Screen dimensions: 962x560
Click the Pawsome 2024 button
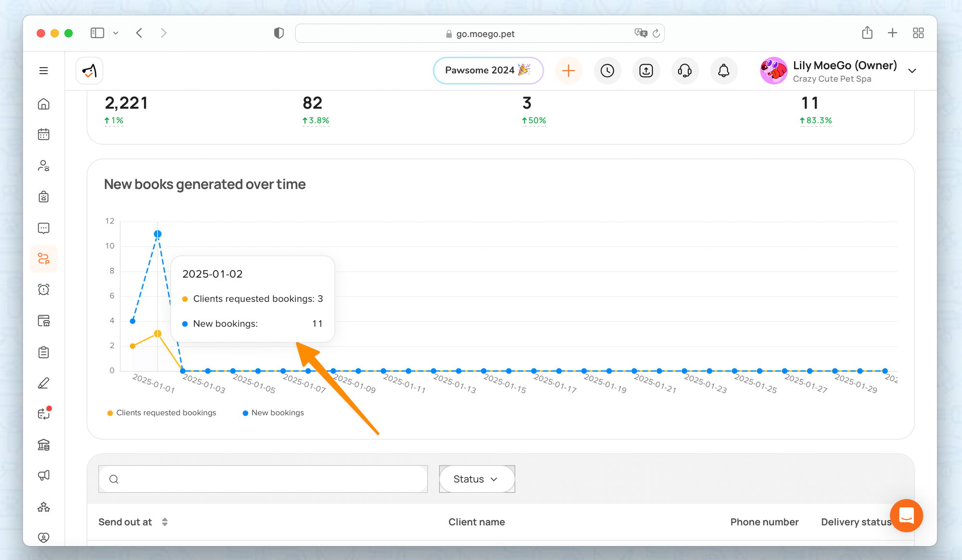pyautogui.click(x=488, y=70)
